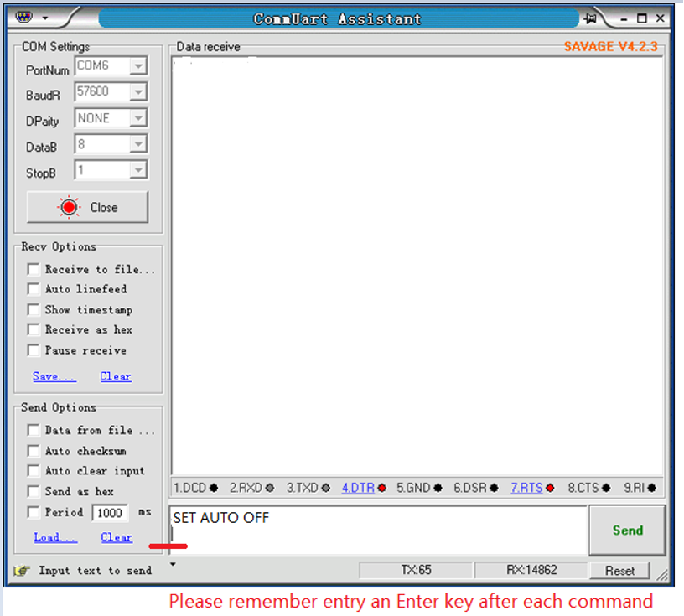
Task: Click the red port status indicator icon
Action: coord(69,207)
